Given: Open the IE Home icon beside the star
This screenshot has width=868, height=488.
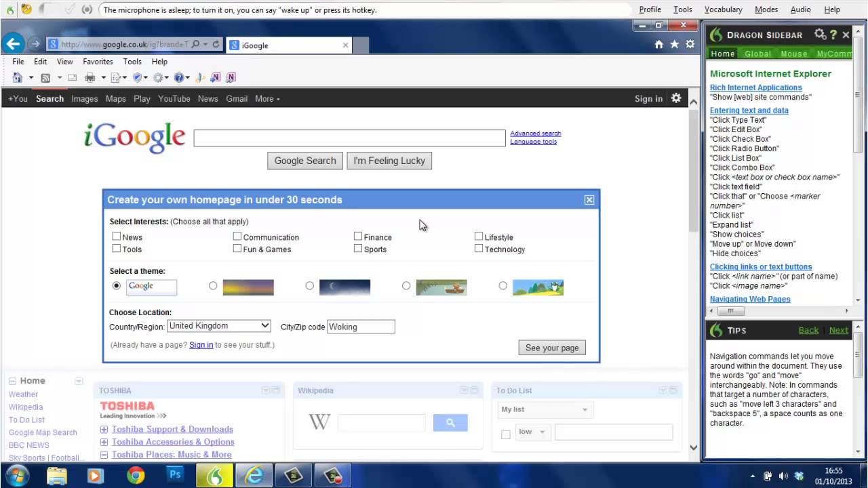Looking at the screenshot, I should 658,44.
